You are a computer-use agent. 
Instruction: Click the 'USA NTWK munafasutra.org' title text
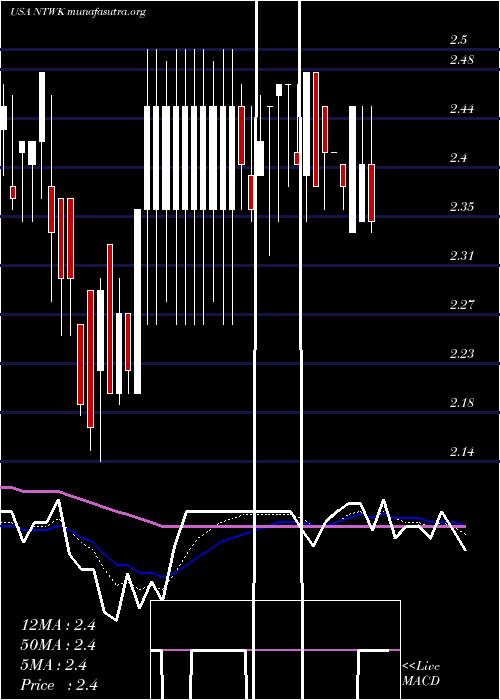pos(78,12)
